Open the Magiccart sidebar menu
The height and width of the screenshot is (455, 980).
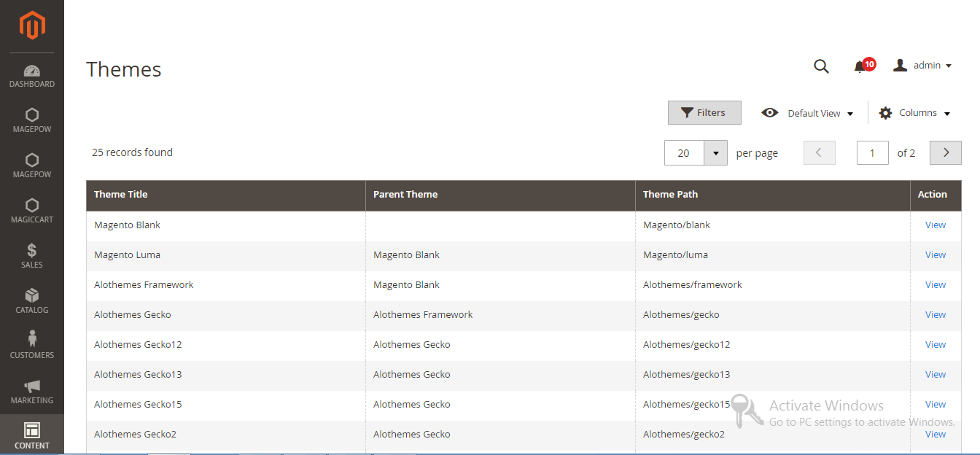tap(32, 211)
